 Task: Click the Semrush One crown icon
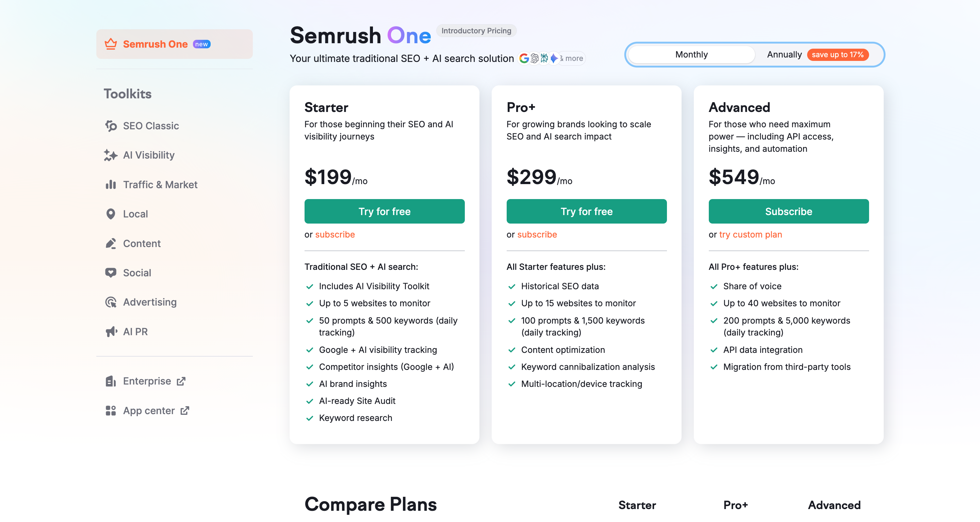(x=111, y=44)
